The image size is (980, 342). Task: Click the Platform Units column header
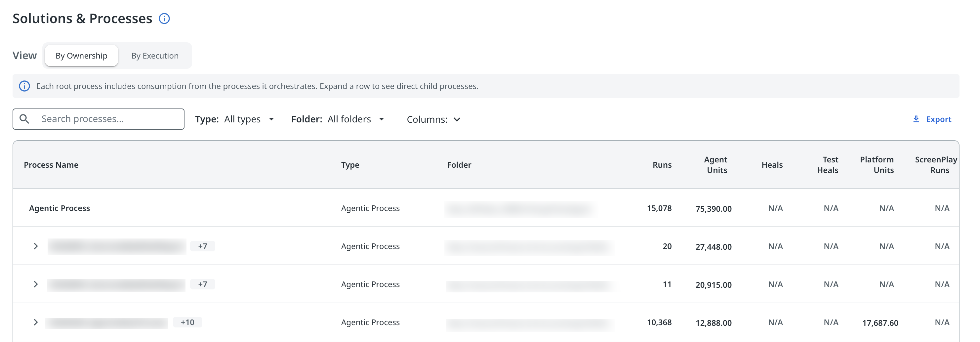click(877, 165)
